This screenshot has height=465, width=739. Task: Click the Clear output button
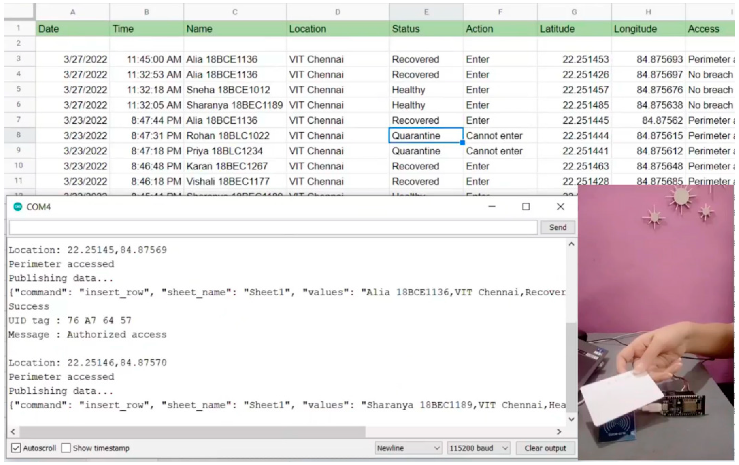pos(545,448)
